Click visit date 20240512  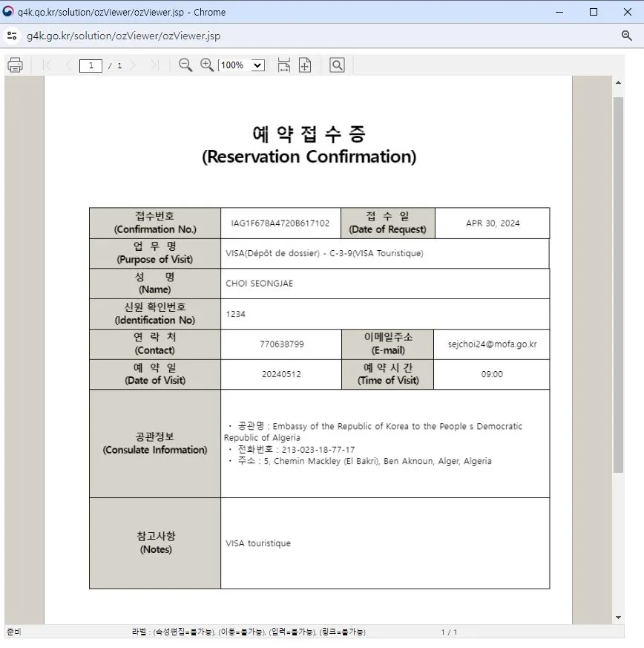tap(281, 374)
